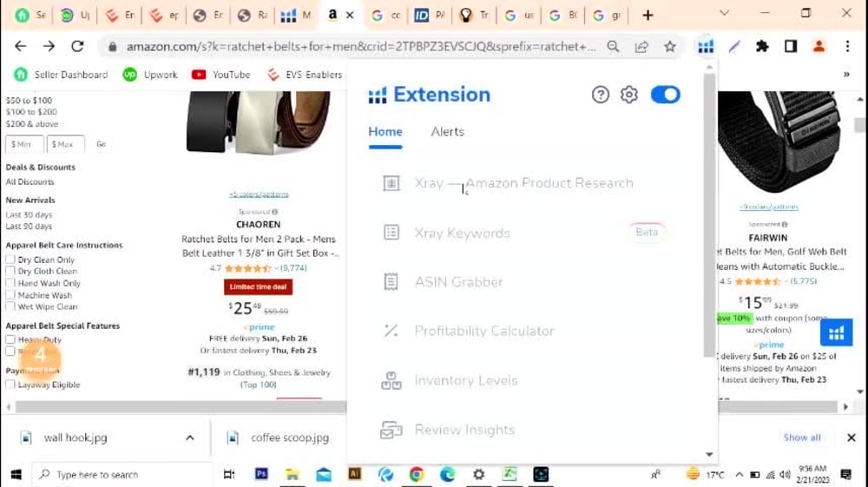This screenshot has height=487, width=868.
Task: Open Photoshop from the taskbar
Action: point(261,474)
